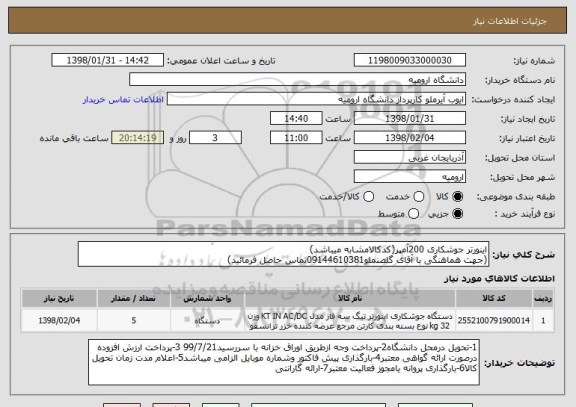Open the اطلاعات تماس خریدار link
The width and height of the screenshot is (576, 407).
(123, 100)
